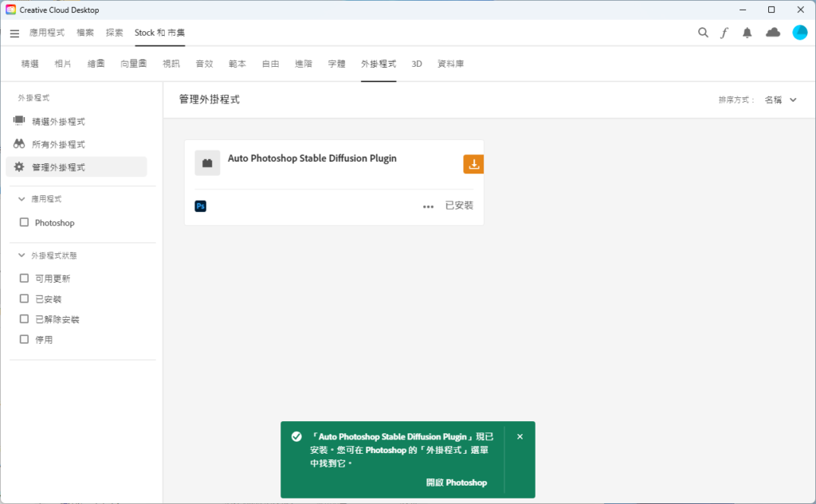
Task: Click the binoculars icon for 所有外掛程式
Action: tap(19, 143)
